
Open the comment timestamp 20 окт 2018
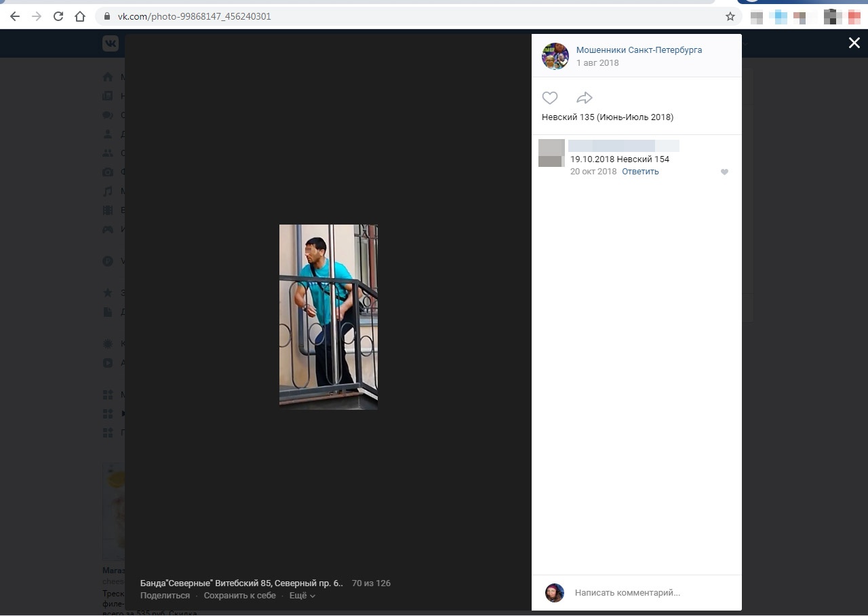[x=593, y=172]
